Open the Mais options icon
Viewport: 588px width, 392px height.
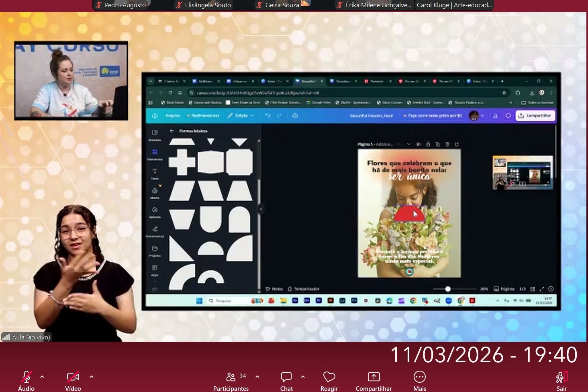[420, 377]
